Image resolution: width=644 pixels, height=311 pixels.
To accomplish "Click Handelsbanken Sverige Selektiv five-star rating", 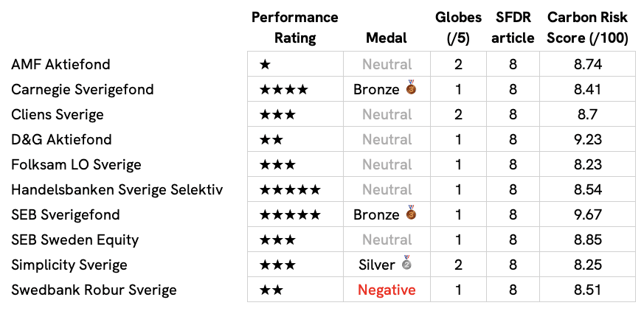I will (290, 190).
